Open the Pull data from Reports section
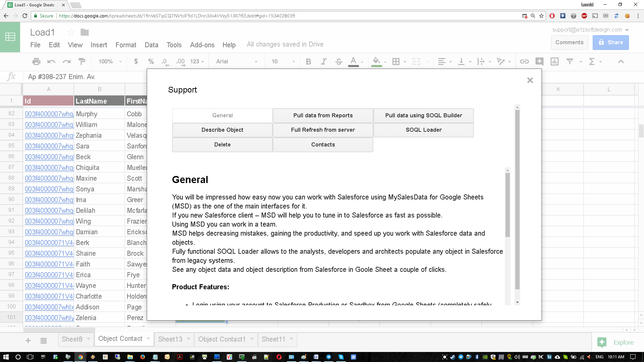 click(x=323, y=115)
